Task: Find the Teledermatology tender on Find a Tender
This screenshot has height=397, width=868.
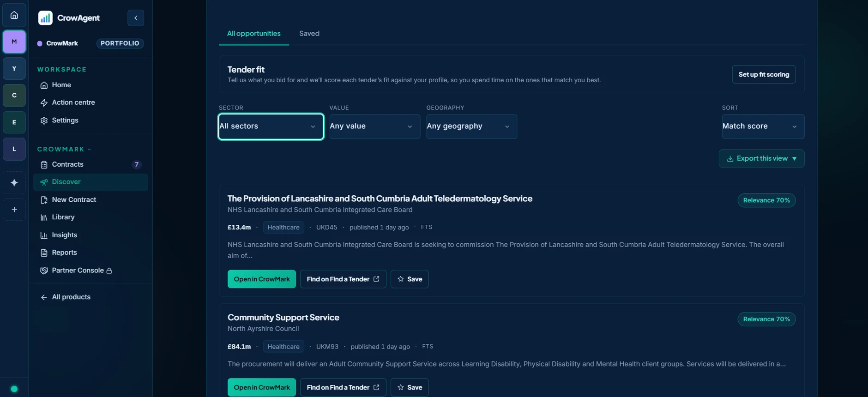Action: pyautogui.click(x=343, y=279)
